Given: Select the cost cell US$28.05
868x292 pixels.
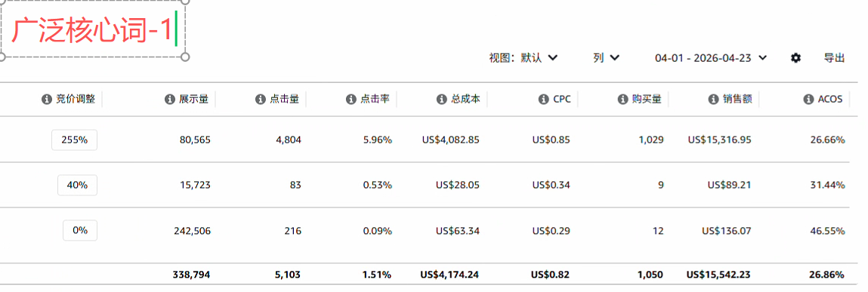Looking at the screenshot, I should 458,186.
